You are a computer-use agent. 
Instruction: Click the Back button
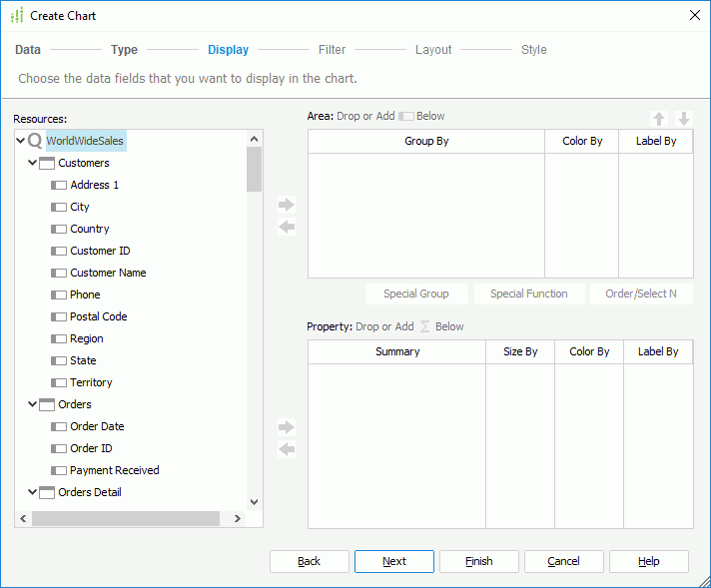click(x=310, y=561)
